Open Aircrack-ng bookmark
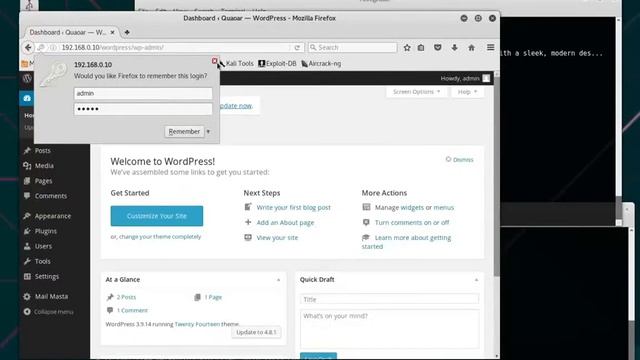640x360 pixels. (321, 64)
